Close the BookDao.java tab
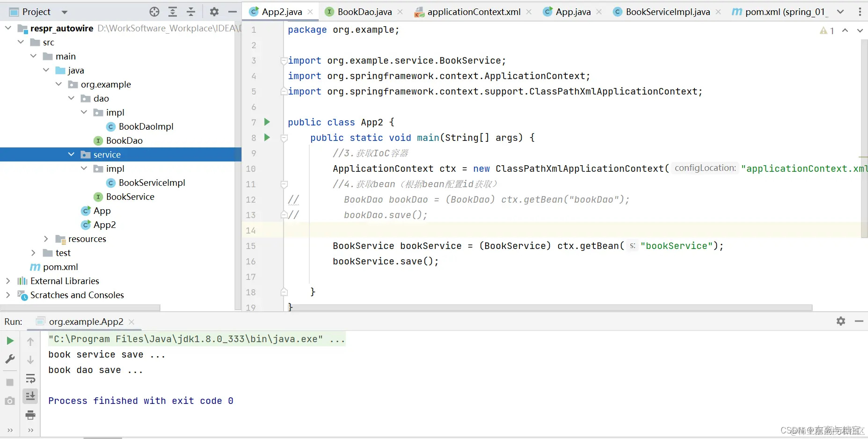 click(x=400, y=12)
